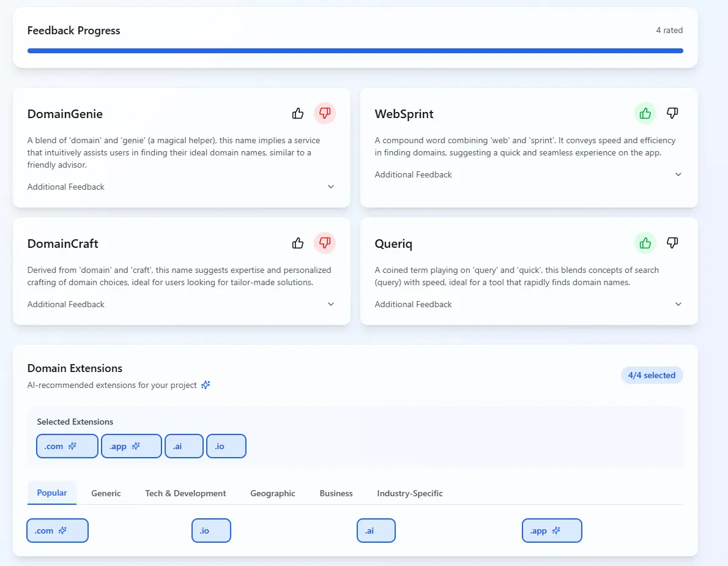Screen dimensions: 728x566
Task: Click the sparkle icon next to AI-recommended extensions text
Action: 206,384
